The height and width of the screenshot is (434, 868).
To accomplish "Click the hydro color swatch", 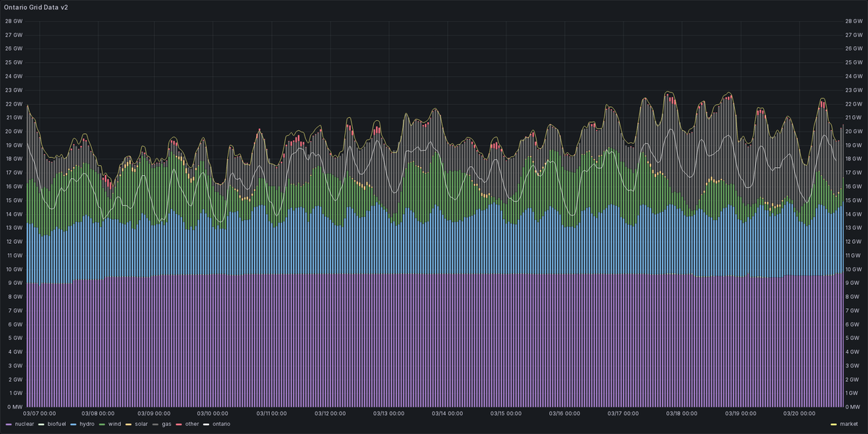I will point(72,425).
